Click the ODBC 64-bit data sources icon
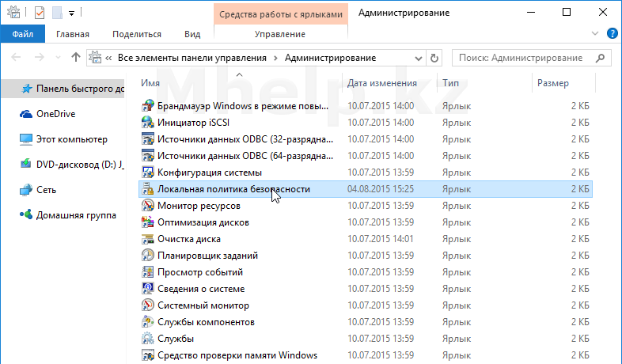This screenshot has width=622, height=364. coord(147,156)
